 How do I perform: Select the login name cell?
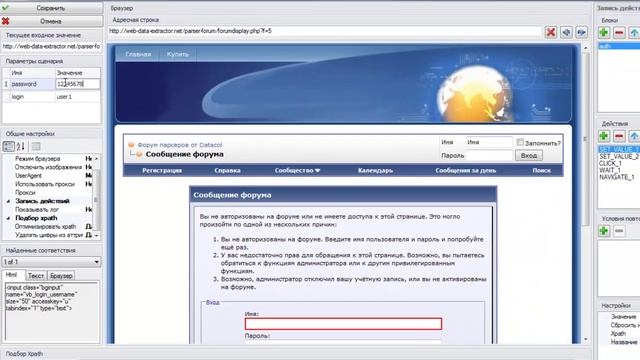(32, 97)
